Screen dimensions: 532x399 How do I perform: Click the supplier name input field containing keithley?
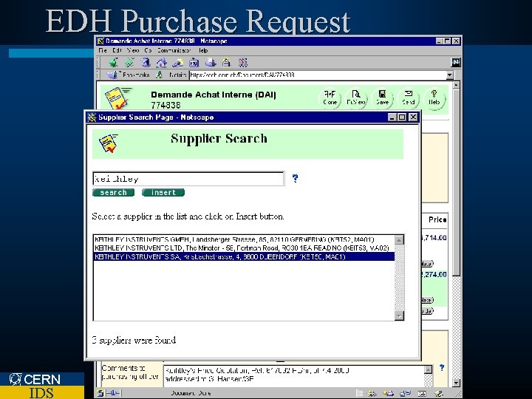click(x=188, y=179)
